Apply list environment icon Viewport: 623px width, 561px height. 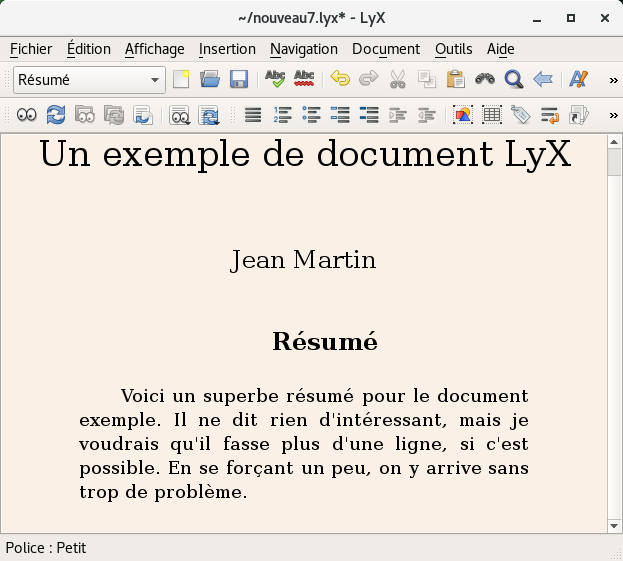click(340, 115)
